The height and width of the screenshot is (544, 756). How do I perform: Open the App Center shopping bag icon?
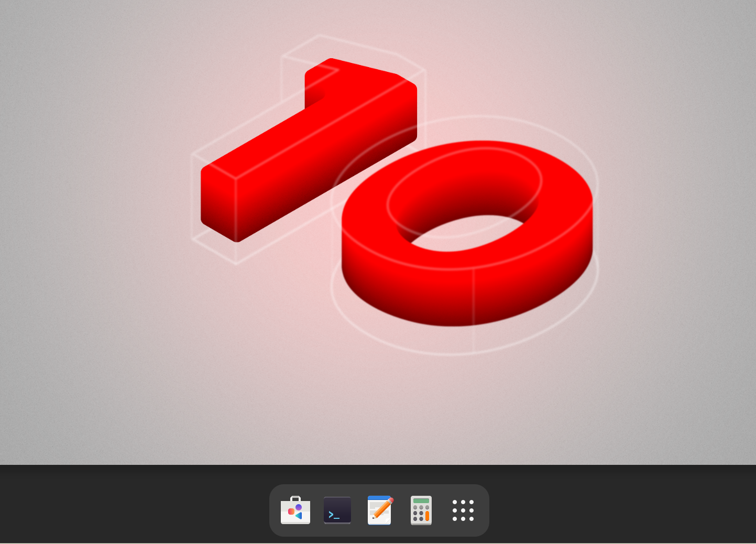295,510
